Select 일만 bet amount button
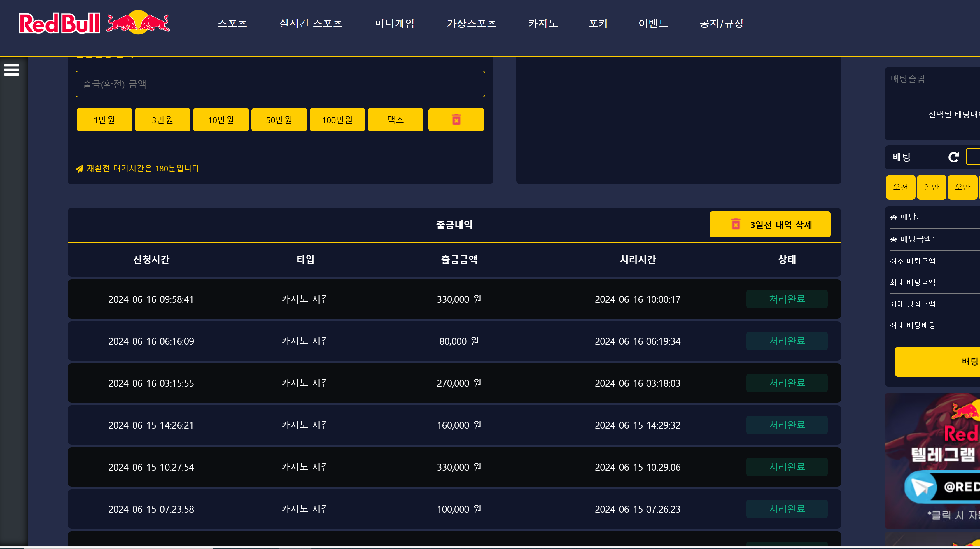Screen dimensions: 980x549 [x=931, y=187]
